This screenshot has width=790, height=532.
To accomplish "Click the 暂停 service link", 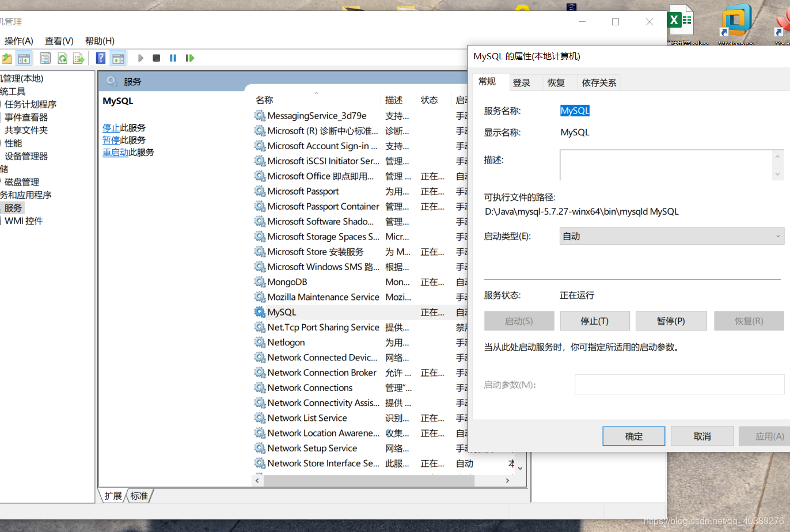I will point(111,140).
